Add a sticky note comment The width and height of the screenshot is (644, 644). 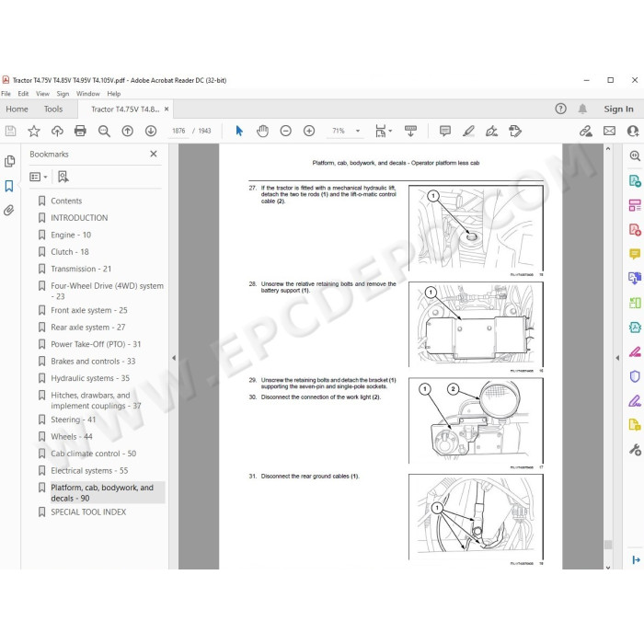(x=444, y=131)
